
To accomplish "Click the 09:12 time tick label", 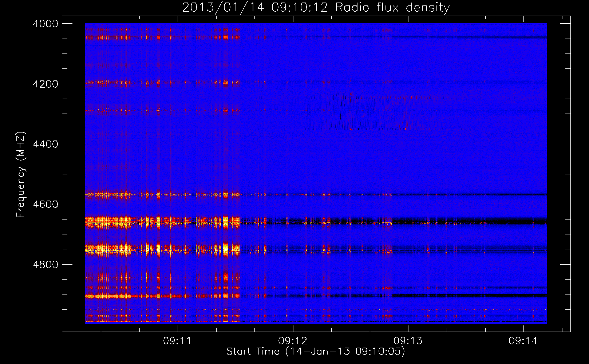I will 293,341.
